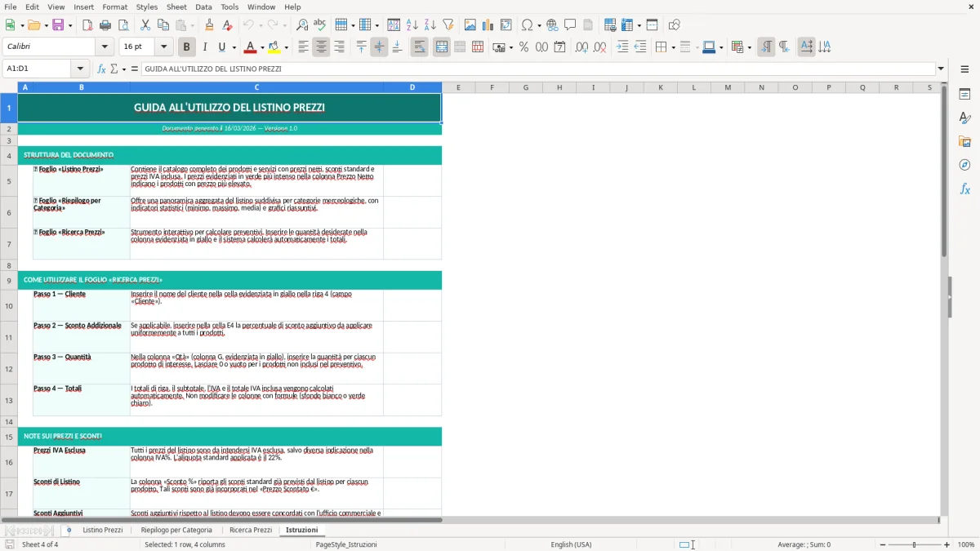980x551 pixels.
Task: Click the Sort Ascending icon
Action: coord(412,25)
